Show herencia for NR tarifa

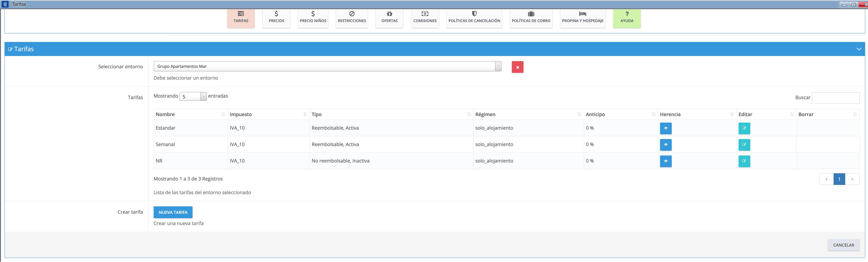coord(666,161)
